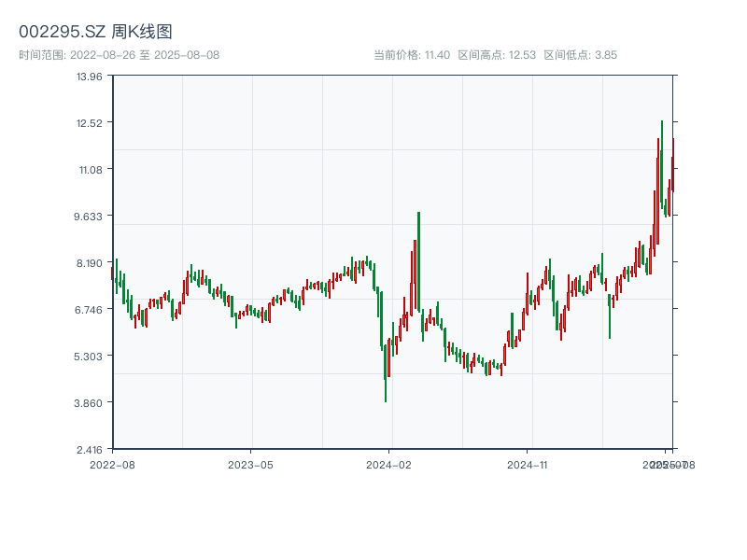
Task: Click the 区间高点 12.53 label
Action: [x=497, y=55]
